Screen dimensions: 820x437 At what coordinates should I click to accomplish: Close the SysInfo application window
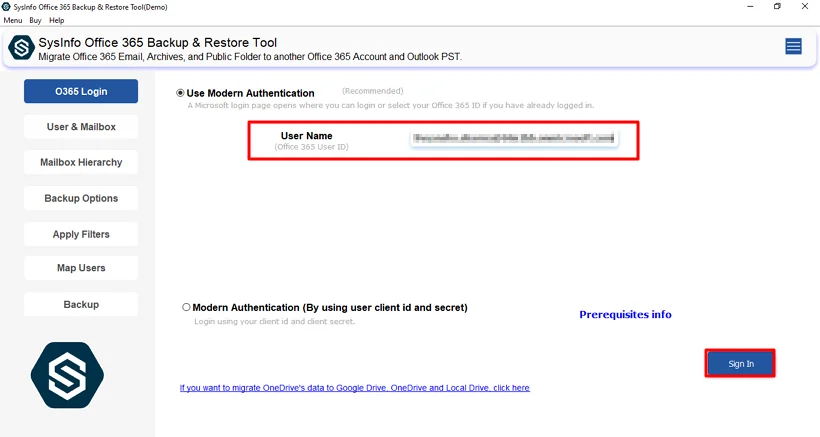(805, 7)
